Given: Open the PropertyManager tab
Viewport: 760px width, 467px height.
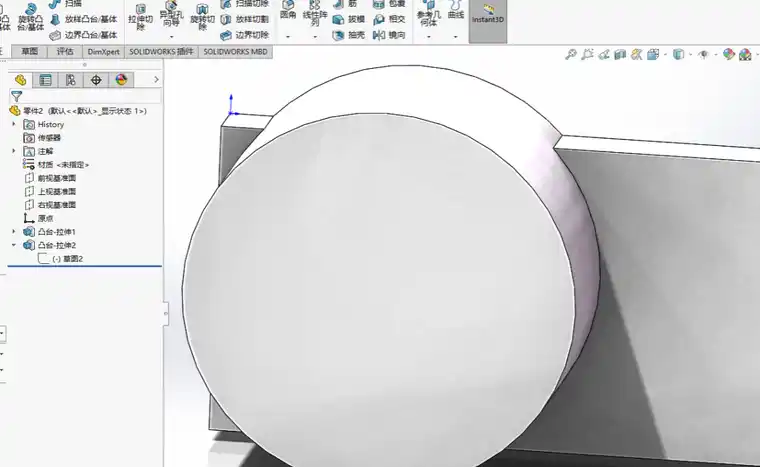Looking at the screenshot, I should coord(46,80).
